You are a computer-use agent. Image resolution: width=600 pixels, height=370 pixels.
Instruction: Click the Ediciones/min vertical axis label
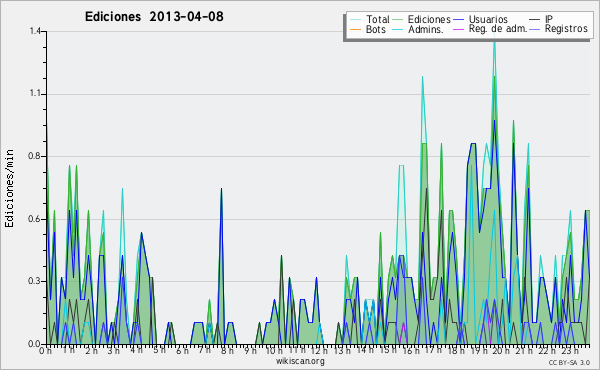click(10, 188)
